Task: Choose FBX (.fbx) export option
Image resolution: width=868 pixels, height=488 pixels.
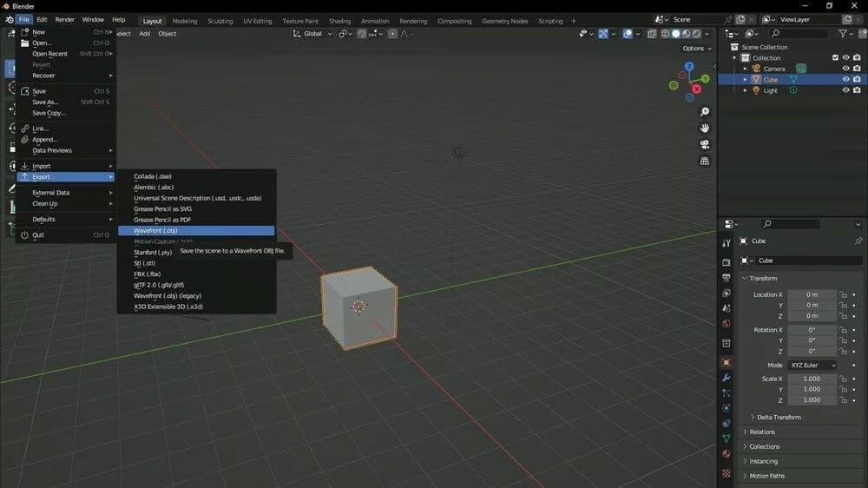Action: (x=196, y=274)
